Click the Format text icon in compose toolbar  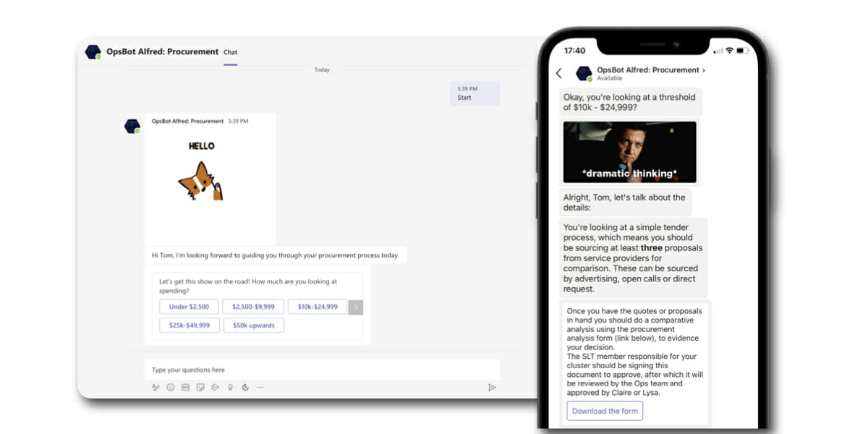156,387
